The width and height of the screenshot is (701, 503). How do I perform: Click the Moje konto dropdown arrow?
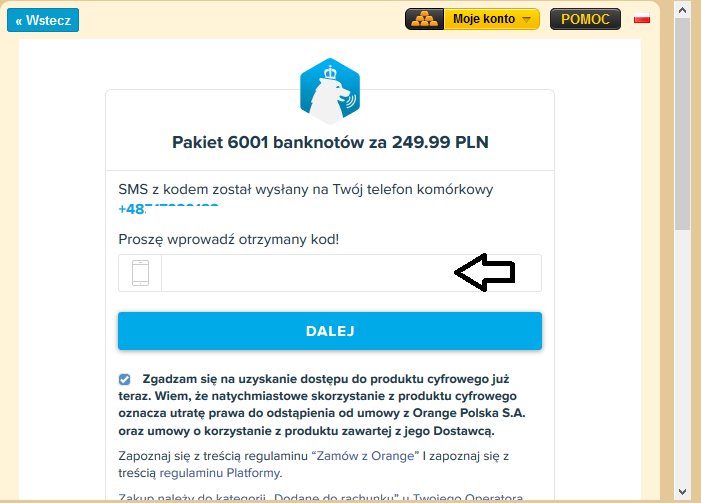[x=526, y=20]
